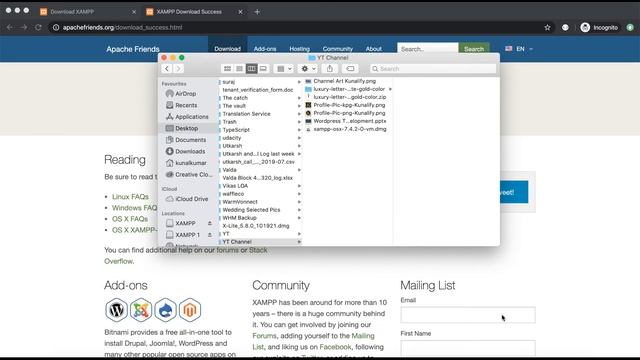Viewport: 640px width, 360px height.
Task: Open OS X FAQs link
Action: (x=130, y=219)
